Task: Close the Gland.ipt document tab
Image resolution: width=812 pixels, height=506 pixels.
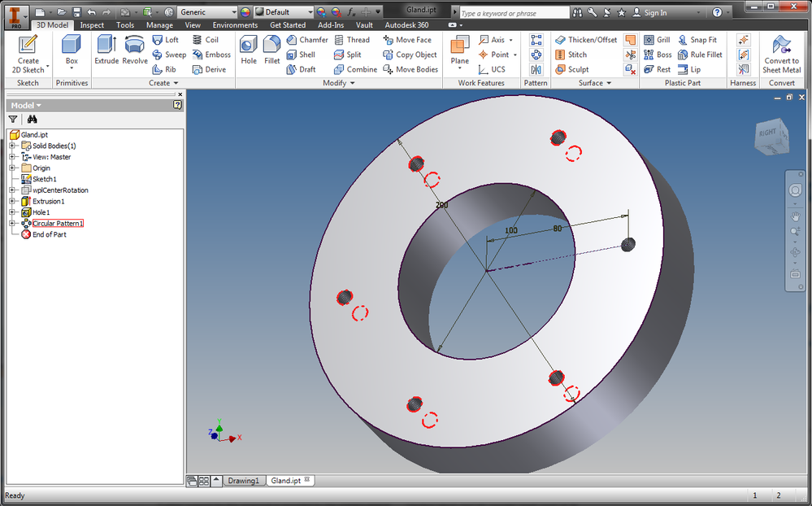Action: coord(307,479)
